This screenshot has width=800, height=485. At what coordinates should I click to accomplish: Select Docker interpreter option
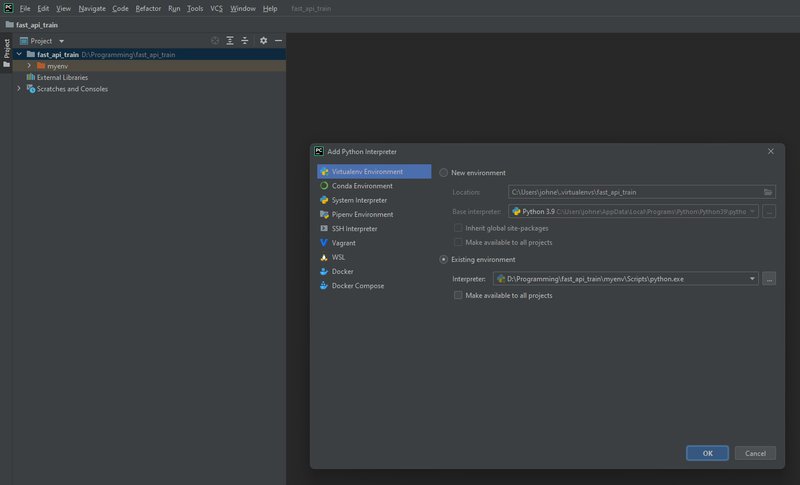(374, 271)
